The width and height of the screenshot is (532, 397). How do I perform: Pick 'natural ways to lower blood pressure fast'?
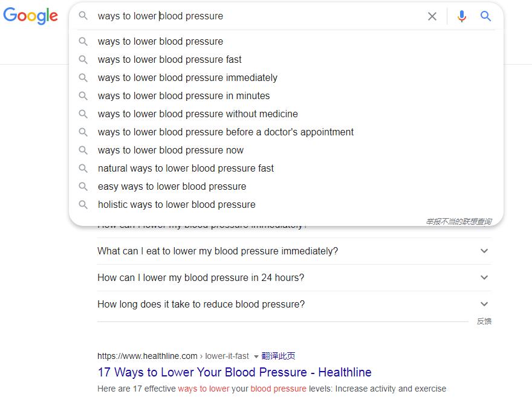tap(186, 168)
